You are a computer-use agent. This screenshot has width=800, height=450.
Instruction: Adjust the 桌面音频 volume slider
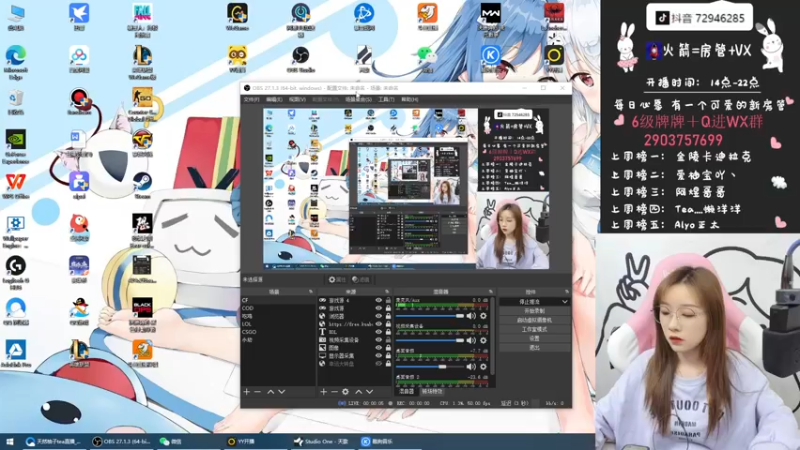tap(430, 366)
